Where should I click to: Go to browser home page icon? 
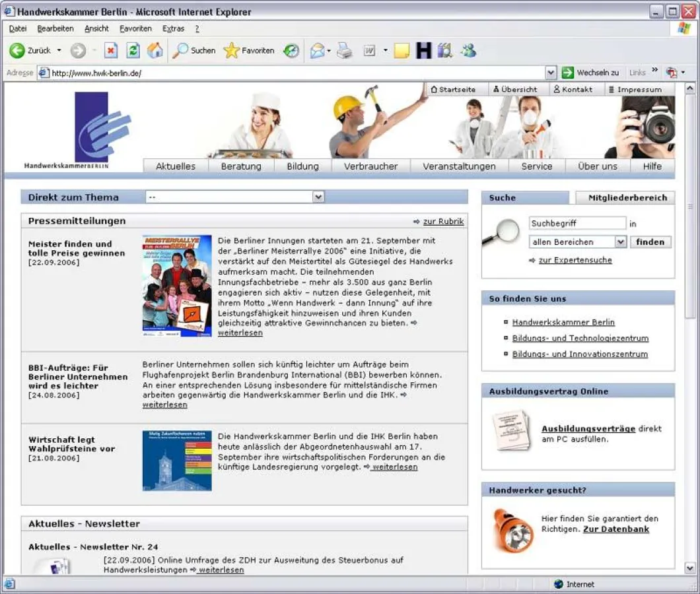pyautogui.click(x=155, y=51)
